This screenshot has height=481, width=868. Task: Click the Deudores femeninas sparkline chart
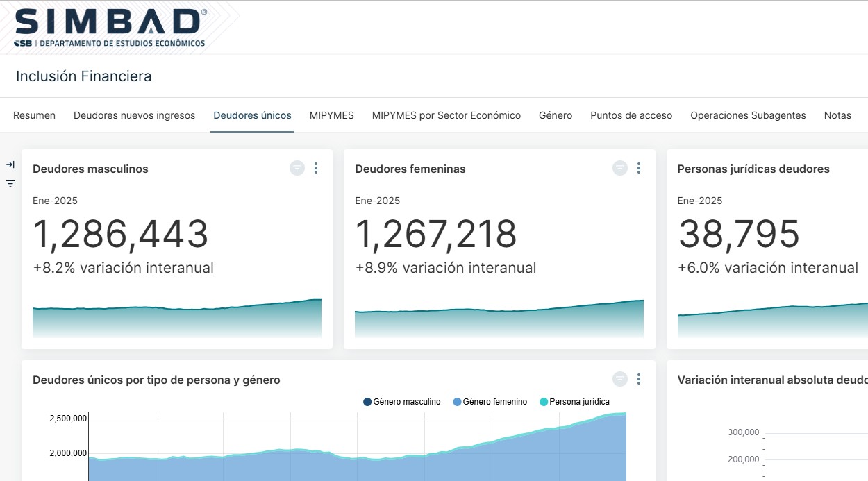(499, 319)
